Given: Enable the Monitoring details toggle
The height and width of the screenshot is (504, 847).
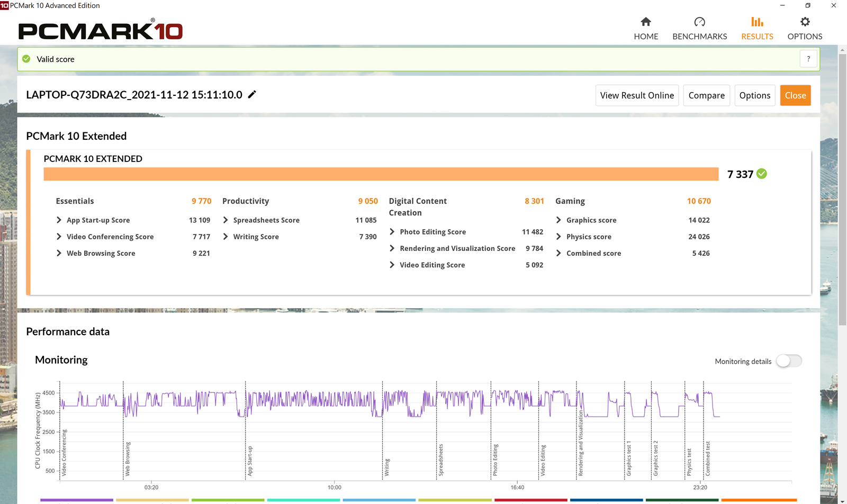Looking at the screenshot, I should tap(789, 361).
